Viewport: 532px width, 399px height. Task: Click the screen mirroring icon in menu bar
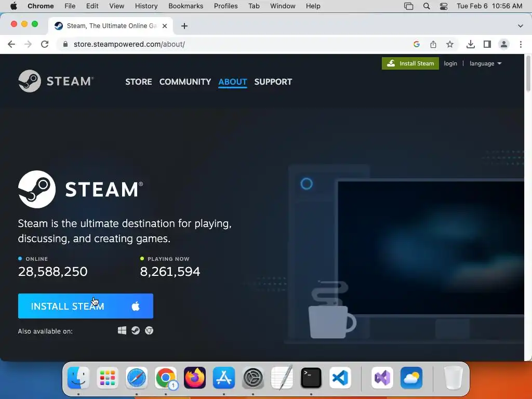point(409,6)
